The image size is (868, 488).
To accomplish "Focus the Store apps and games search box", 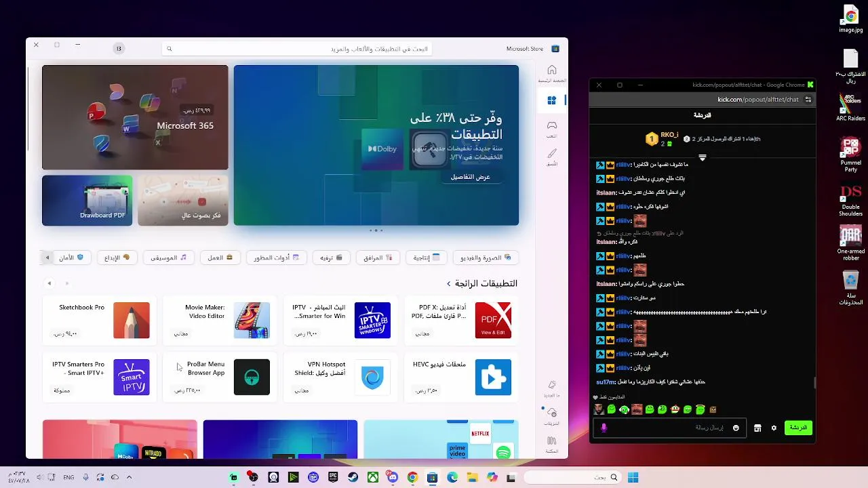I will tap(297, 49).
